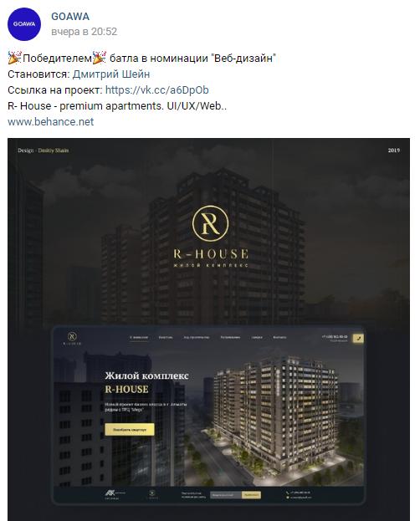420x521 pixels.
Task: Open the www.behance.net source link
Action: tap(50, 121)
